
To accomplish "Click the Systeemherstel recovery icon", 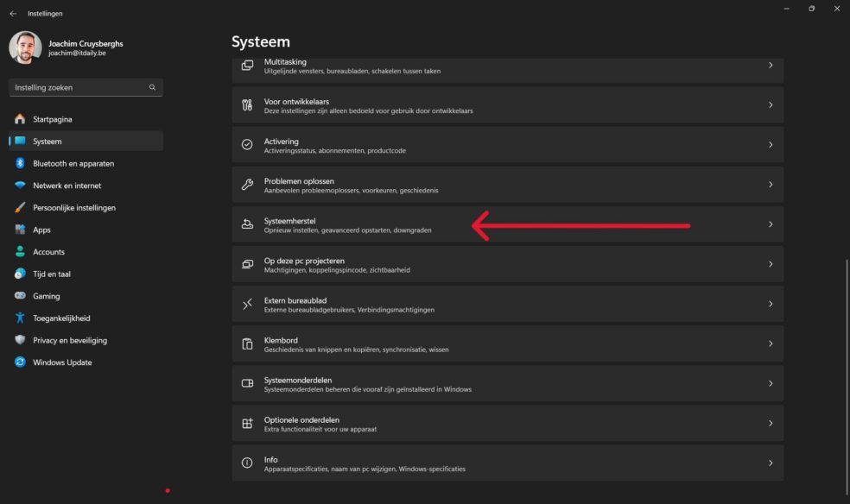I will click(247, 224).
